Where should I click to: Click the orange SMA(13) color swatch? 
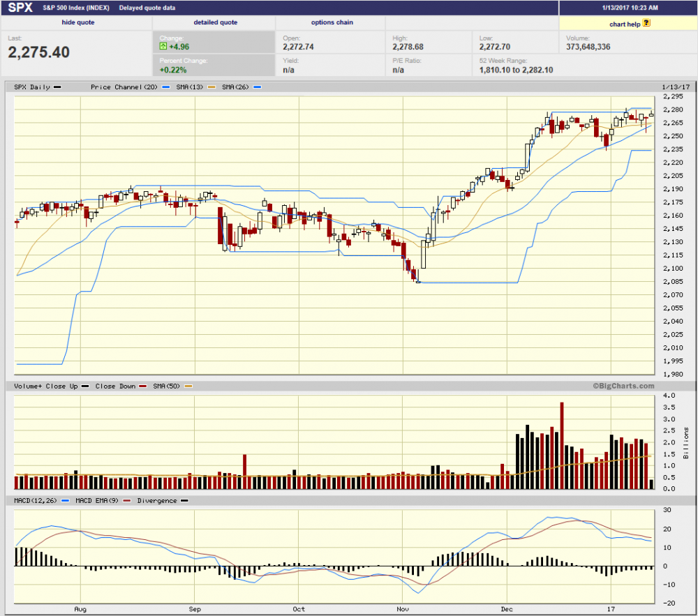211,87
